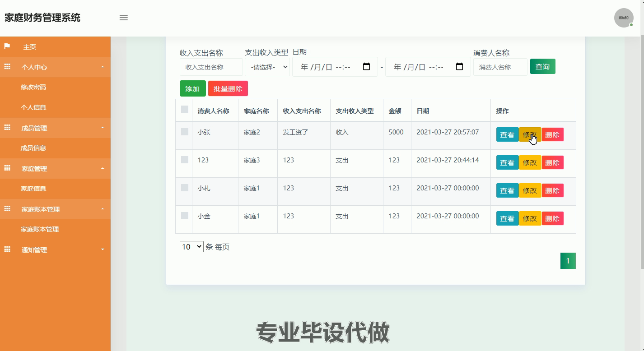Check the row checkbox for 小金
The height and width of the screenshot is (351, 644).
185,216
